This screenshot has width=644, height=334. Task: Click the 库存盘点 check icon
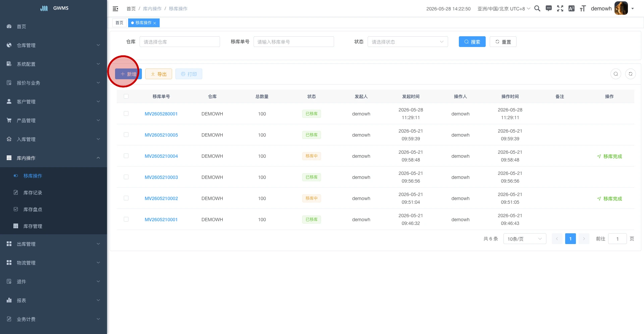click(x=16, y=209)
